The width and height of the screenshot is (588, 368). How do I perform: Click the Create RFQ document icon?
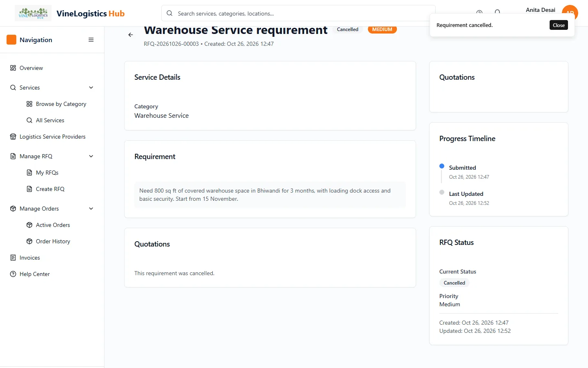coord(29,189)
